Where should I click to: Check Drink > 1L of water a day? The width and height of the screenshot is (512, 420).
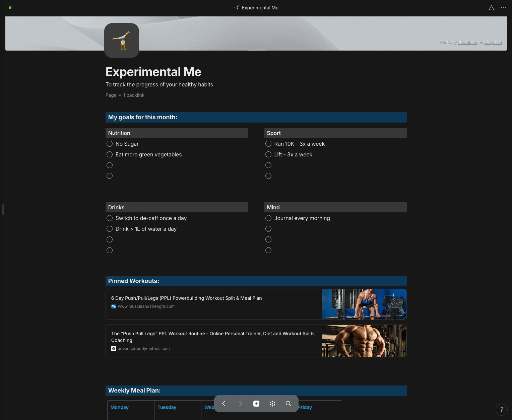(110, 229)
